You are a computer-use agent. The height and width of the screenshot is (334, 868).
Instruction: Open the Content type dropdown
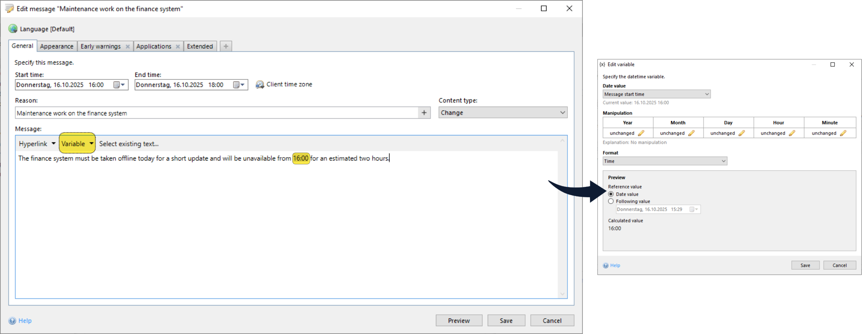pos(503,112)
